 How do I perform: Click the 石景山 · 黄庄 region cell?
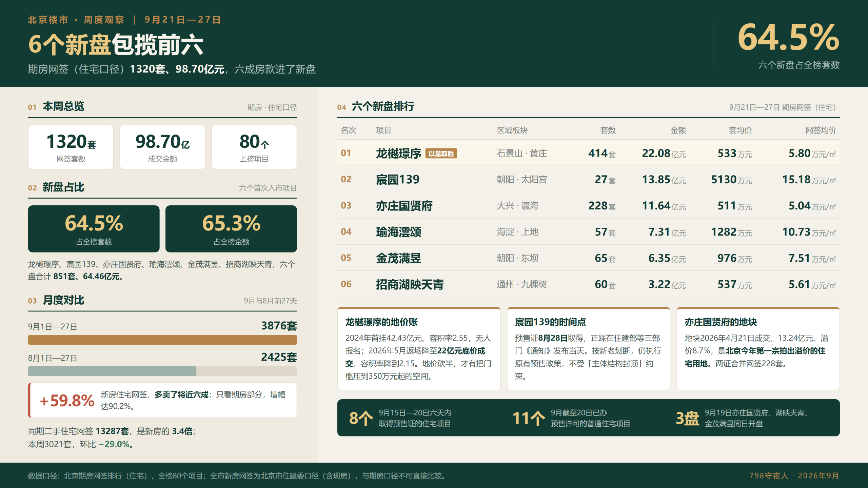522,153
